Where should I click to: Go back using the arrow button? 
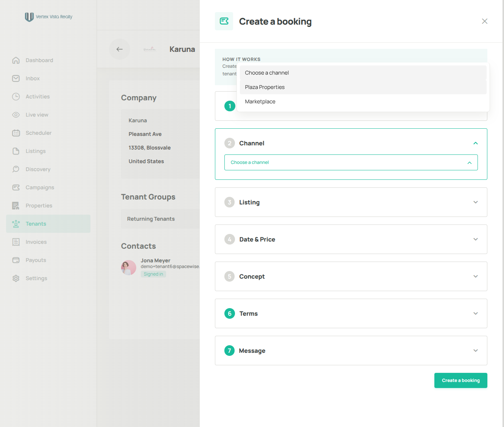[120, 49]
